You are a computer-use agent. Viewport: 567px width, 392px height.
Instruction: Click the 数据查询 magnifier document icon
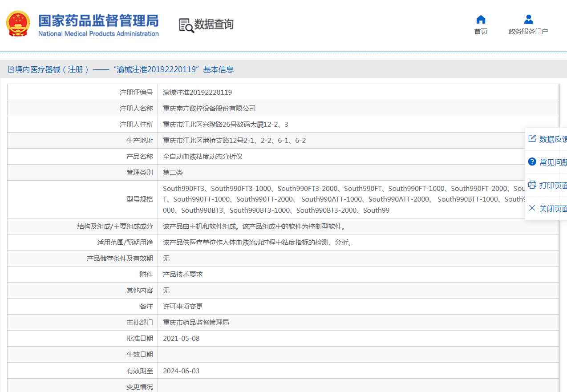tap(186, 25)
